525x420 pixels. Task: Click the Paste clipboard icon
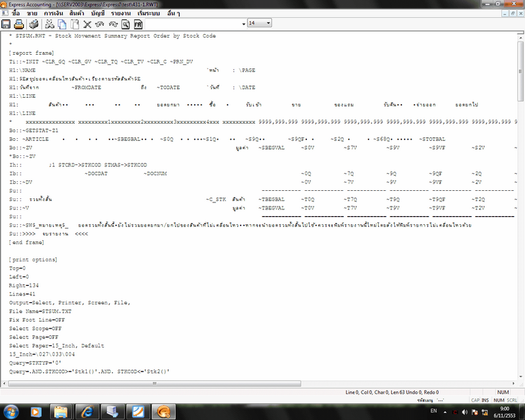click(x=75, y=24)
